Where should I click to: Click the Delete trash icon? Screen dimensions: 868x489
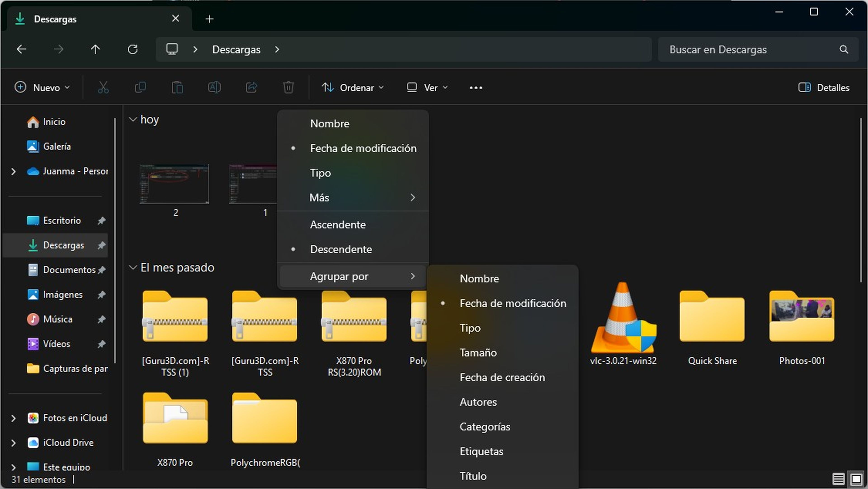[288, 87]
